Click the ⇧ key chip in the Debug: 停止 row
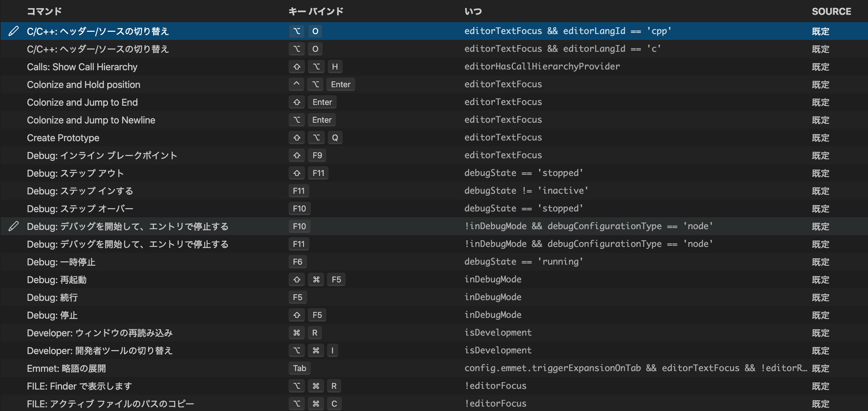This screenshot has height=411, width=868. coord(296,315)
